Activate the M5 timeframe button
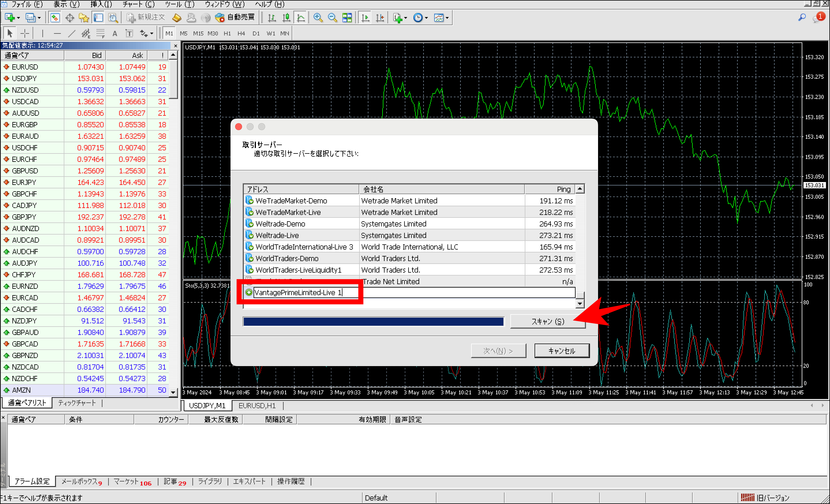Image resolution: width=830 pixels, height=504 pixels. (x=183, y=33)
